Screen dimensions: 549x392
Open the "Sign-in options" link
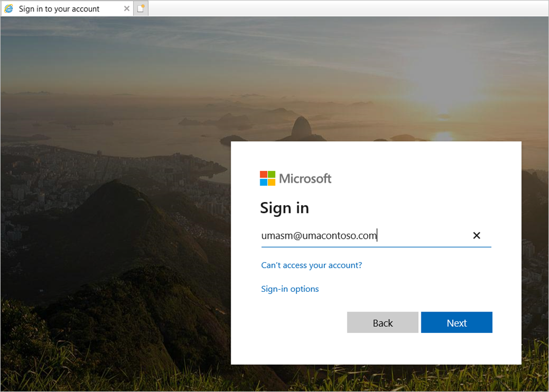pos(290,289)
